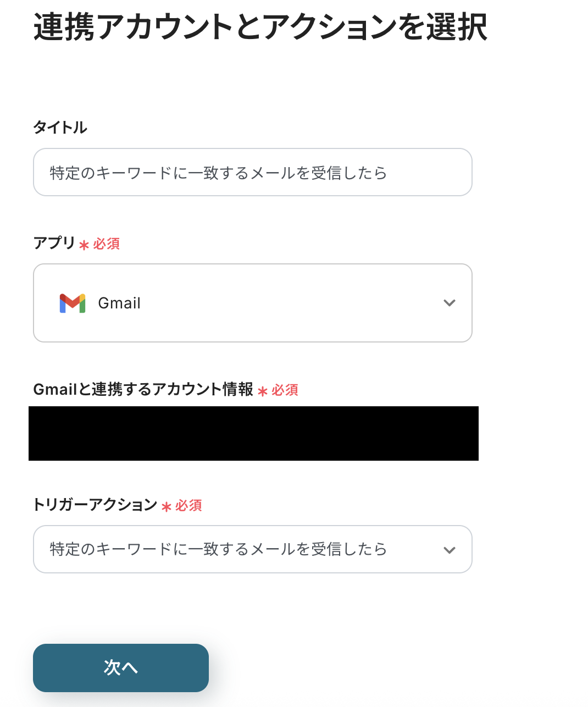The image size is (588, 707).
Task: Click the red asterisk beside アプリ
Action: click(84, 245)
